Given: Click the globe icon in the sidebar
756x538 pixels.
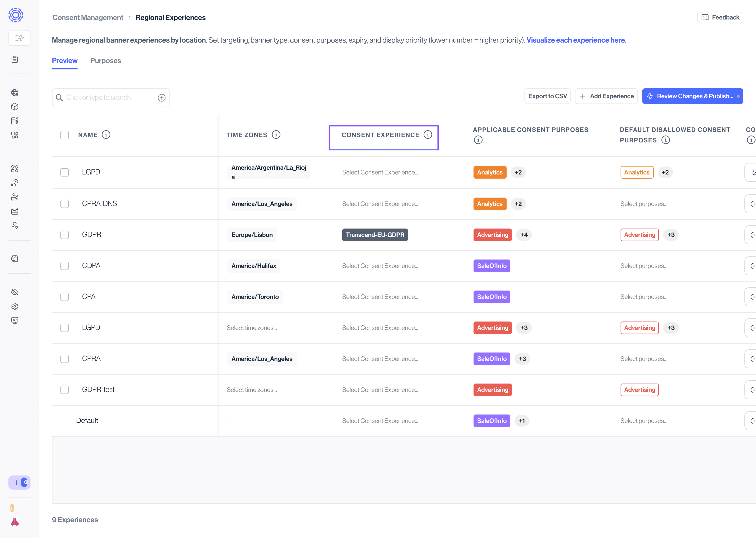Looking at the screenshot, I should point(15,93).
